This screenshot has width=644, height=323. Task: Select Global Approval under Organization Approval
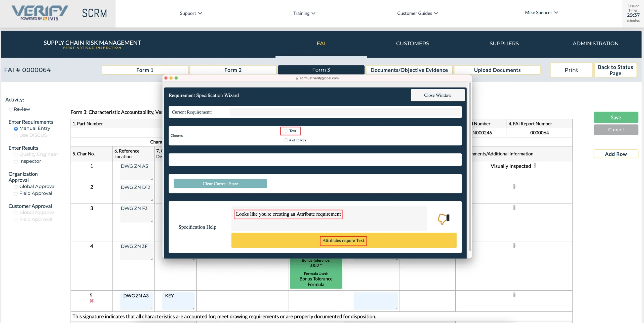[x=16, y=187]
